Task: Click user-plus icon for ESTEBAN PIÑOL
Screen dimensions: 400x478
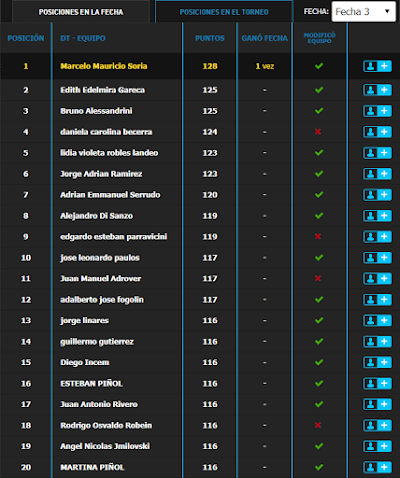Action: pyautogui.click(x=377, y=383)
